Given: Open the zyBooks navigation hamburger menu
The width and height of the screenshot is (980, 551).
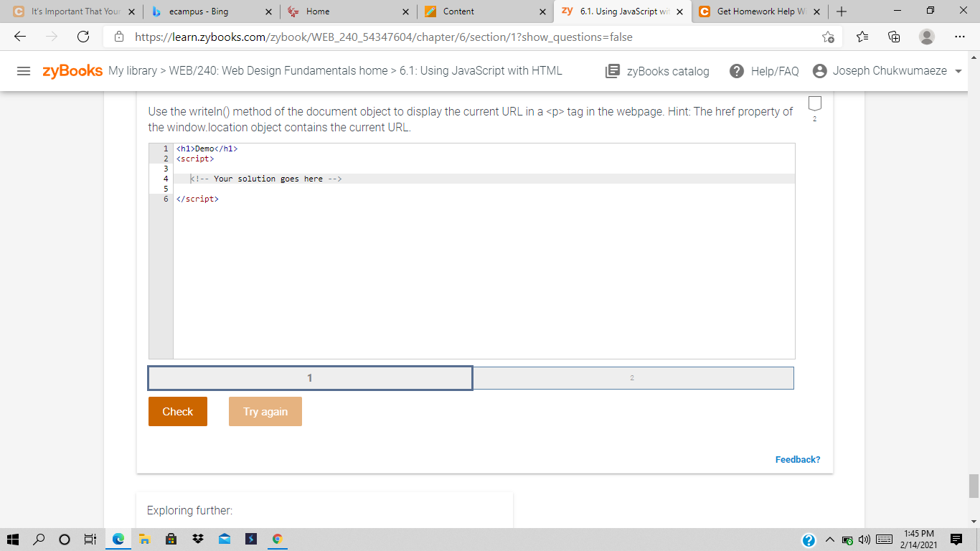Looking at the screenshot, I should 24,70.
